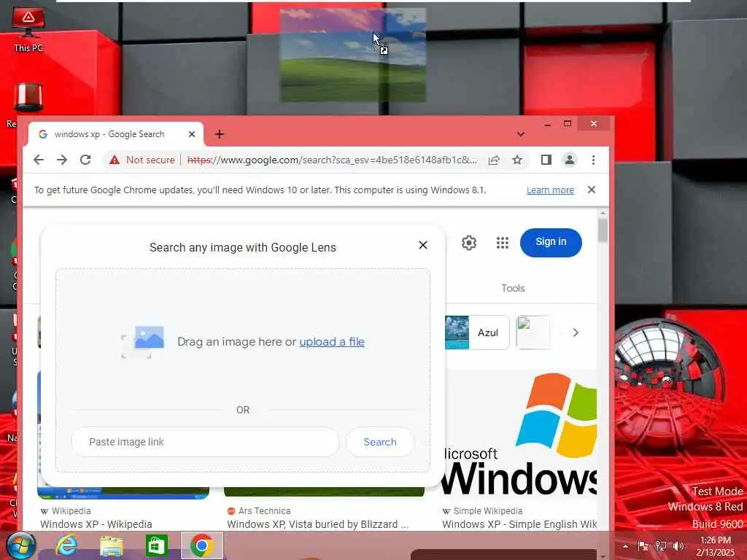The width and height of the screenshot is (747, 560).
Task: Open the Not secure site warning
Action: click(142, 160)
